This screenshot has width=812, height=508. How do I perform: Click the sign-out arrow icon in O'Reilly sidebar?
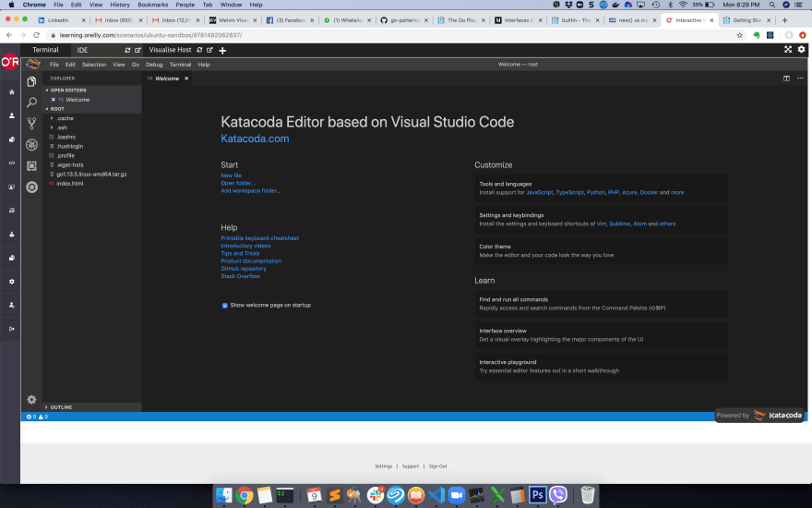click(x=11, y=329)
